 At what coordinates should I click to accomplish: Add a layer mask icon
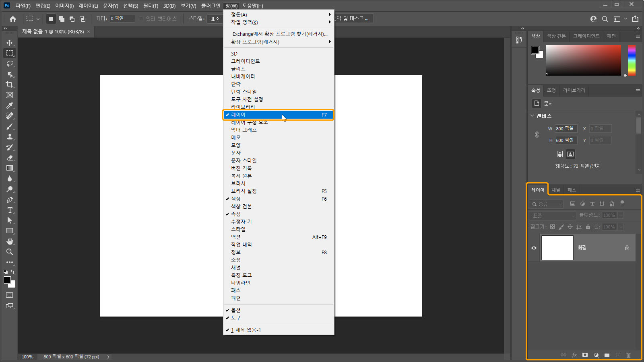click(585, 355)
